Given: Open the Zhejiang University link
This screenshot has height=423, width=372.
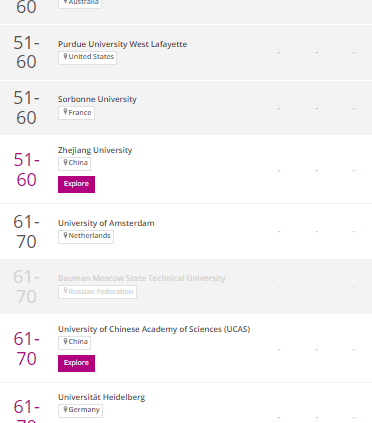Looking at the screenshot, I should tap(95, 150).
